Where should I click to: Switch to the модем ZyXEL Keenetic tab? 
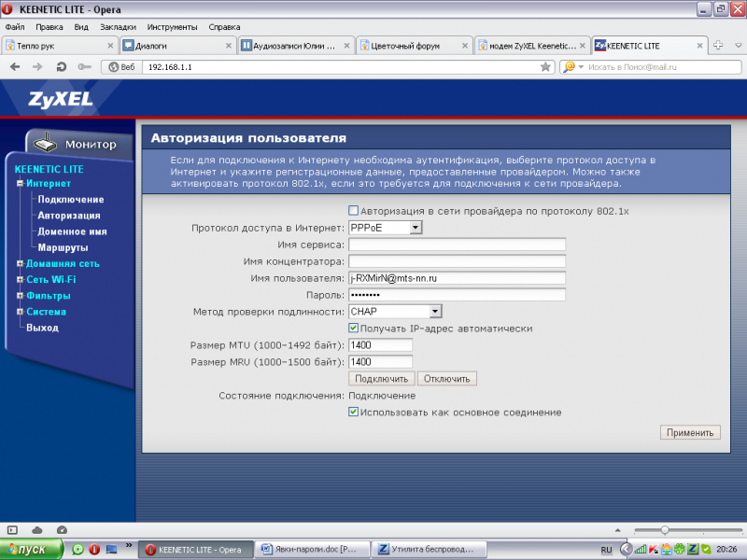coord(532,46)
